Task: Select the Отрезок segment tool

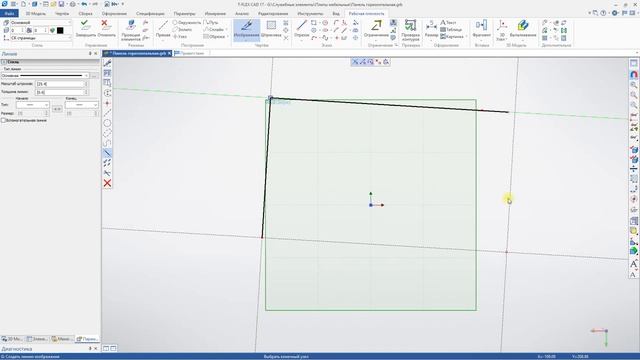Action: 302,29
